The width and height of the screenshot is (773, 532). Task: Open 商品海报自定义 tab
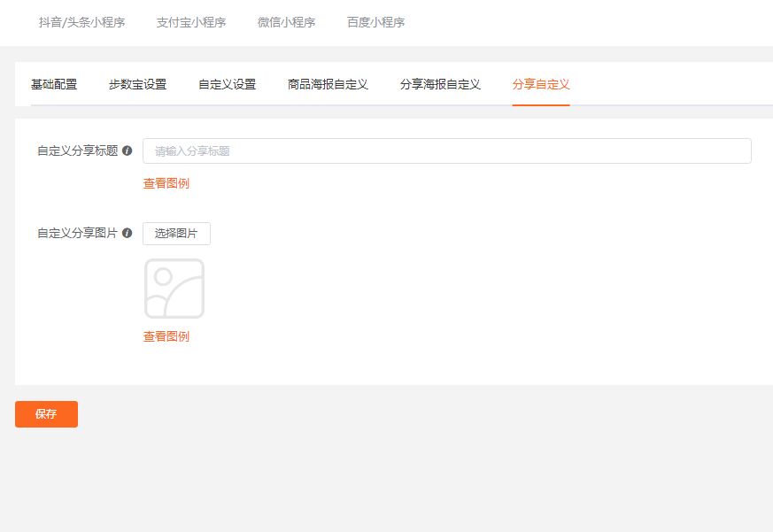coord(328,84)
